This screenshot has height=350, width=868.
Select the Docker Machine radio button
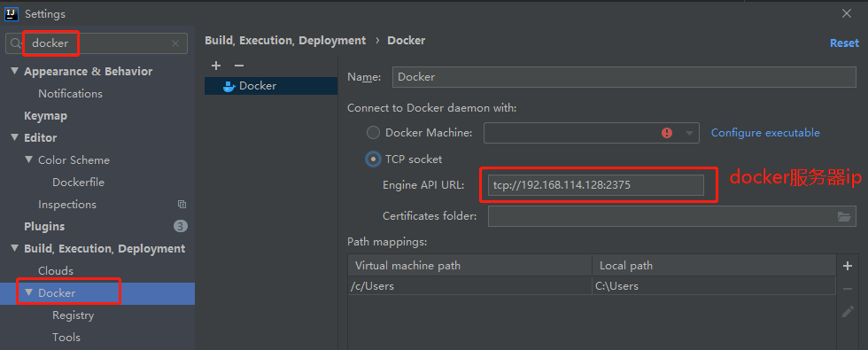pos(373,133)
